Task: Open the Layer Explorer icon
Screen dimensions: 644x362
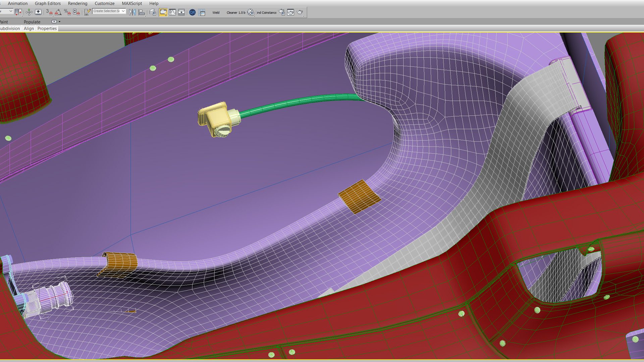Action: pos(153,12)
